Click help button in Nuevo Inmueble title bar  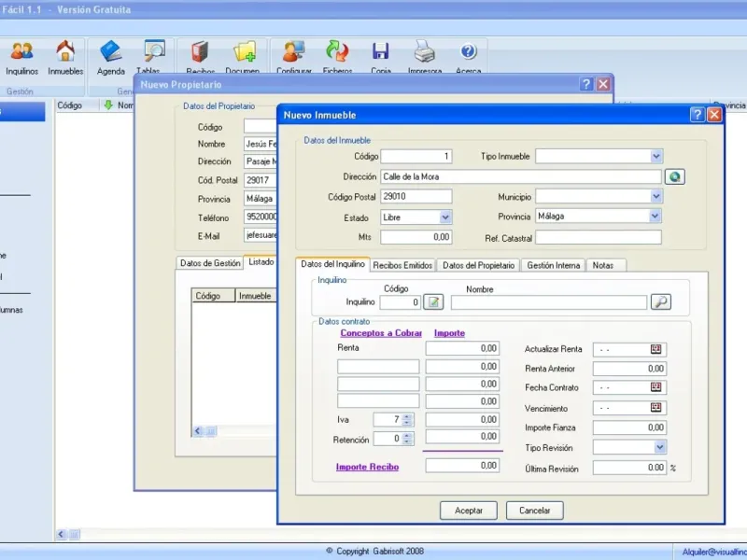coord(697,115)
